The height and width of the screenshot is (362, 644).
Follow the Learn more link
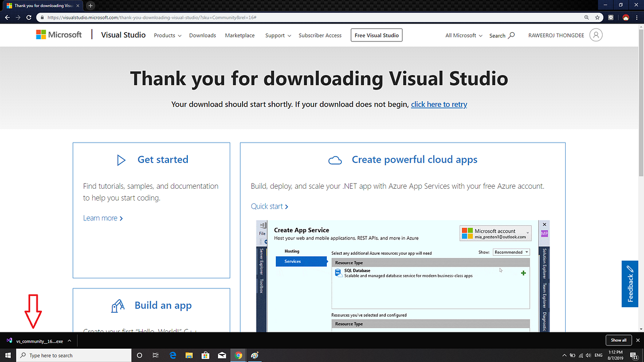coord(103,218)
